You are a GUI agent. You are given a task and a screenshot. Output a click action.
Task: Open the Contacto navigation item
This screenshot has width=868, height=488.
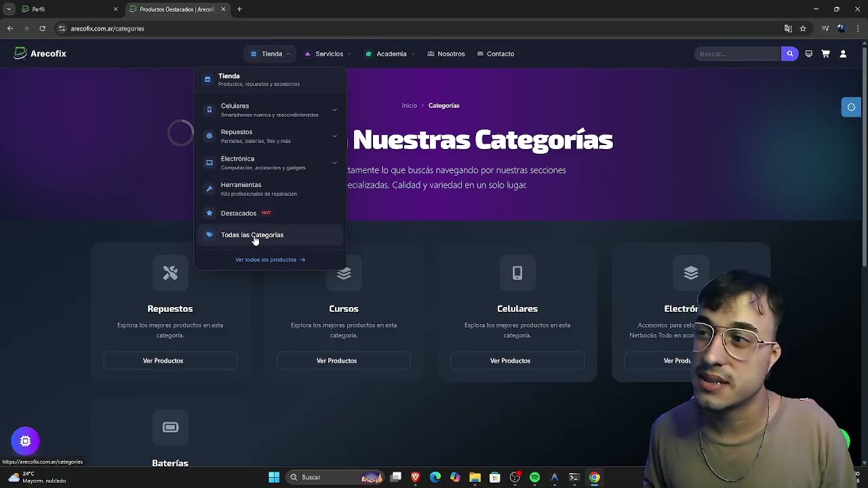click(496, 54)
